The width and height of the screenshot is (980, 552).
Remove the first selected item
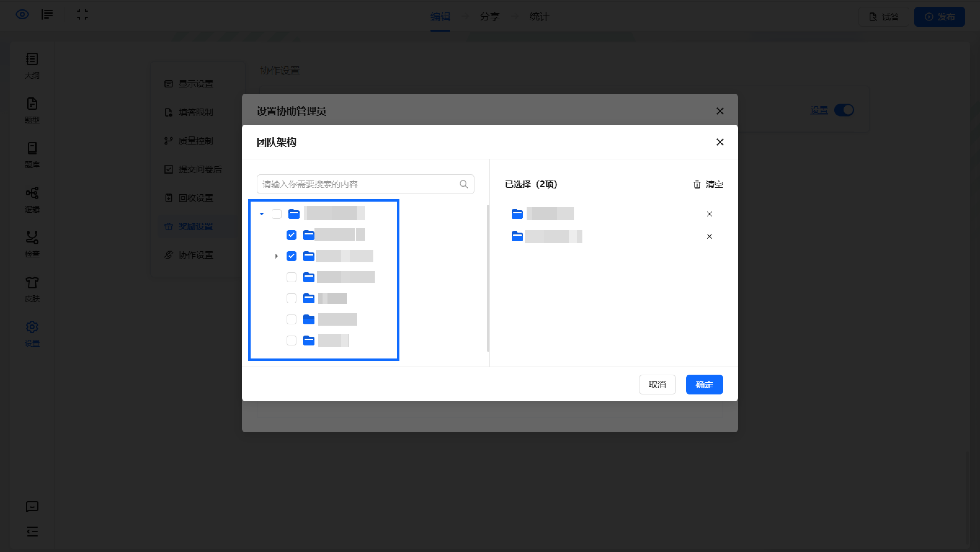coord(709,214)
